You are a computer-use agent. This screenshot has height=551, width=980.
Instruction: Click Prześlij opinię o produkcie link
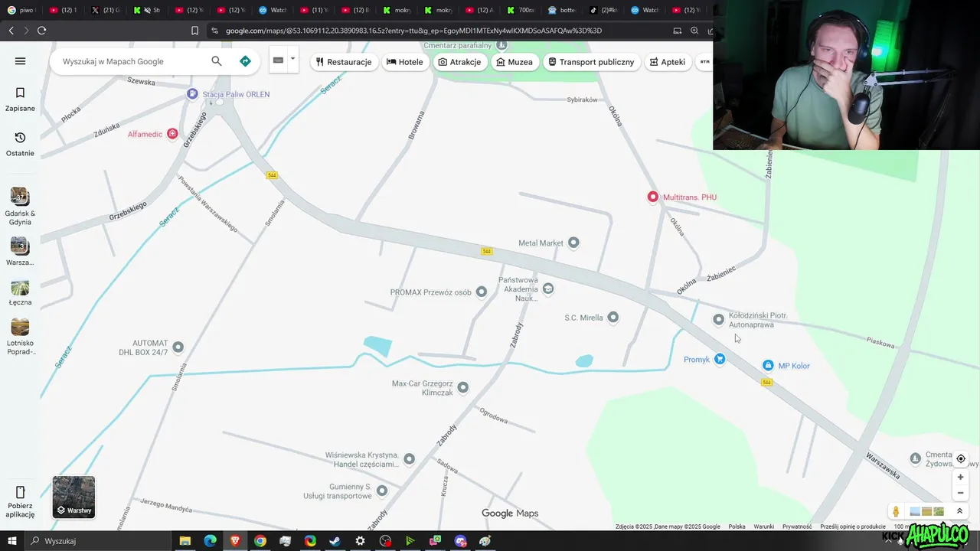(852, 527)
